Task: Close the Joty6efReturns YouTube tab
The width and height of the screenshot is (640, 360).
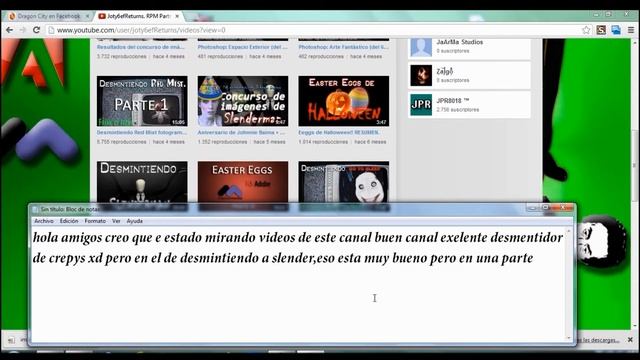Action: pos(177,16)
